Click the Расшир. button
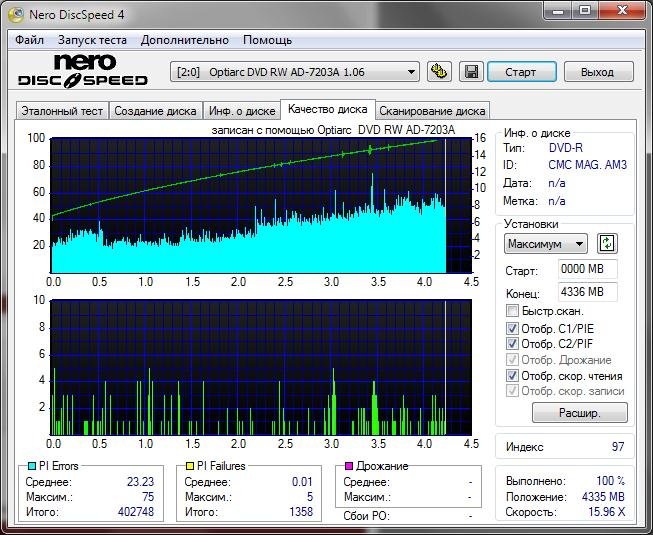Image resolution: width=653 pixels, height=535 pixels. (x=580, y=413)
